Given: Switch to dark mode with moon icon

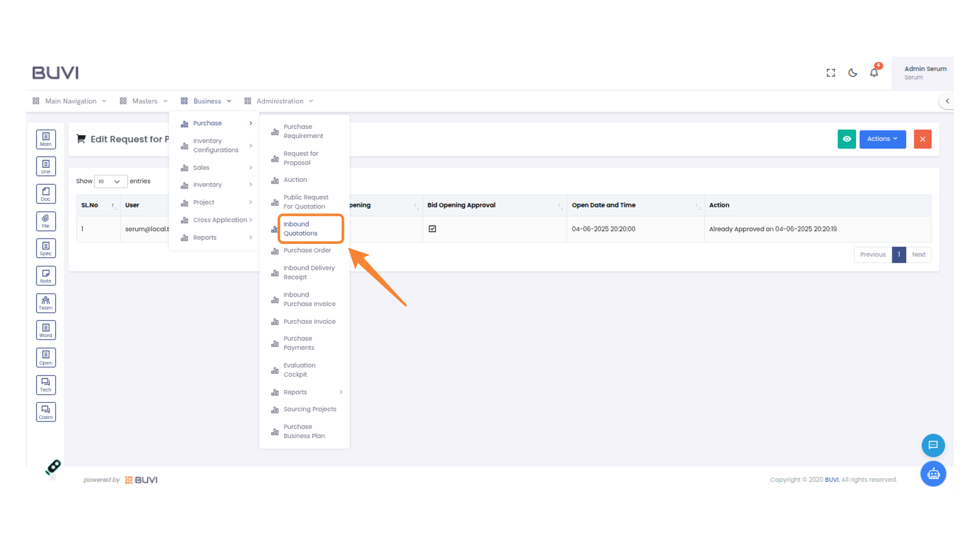Looking at the screenshot, I should 852,72.
